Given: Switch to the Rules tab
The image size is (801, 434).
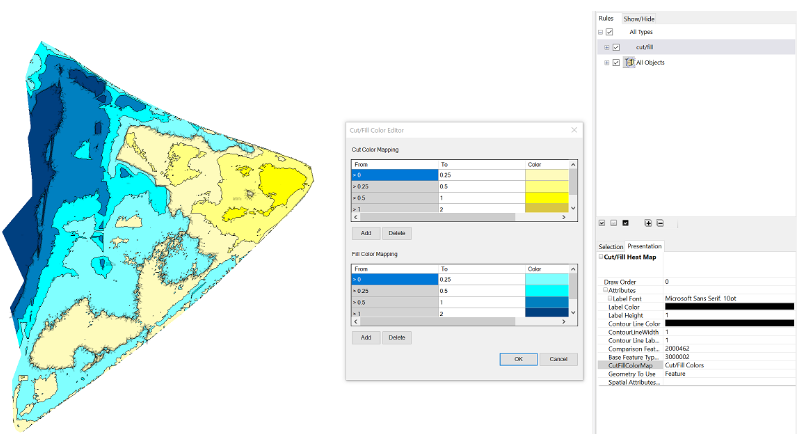Looking at the screenshot, I should pyautogui.click(x=606, y=18).
